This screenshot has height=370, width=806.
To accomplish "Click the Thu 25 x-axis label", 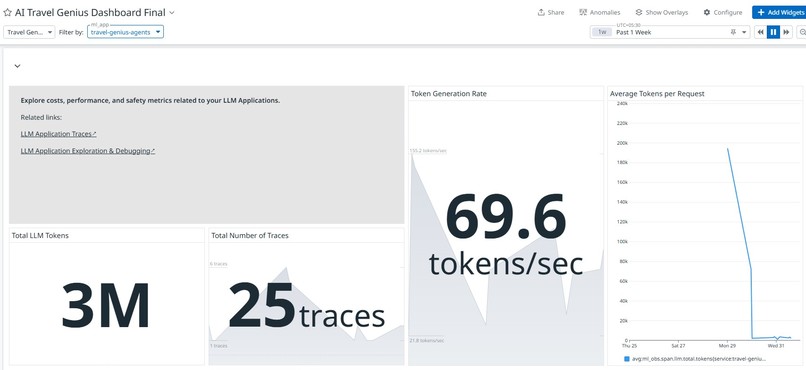I will (x=629, y=345).
